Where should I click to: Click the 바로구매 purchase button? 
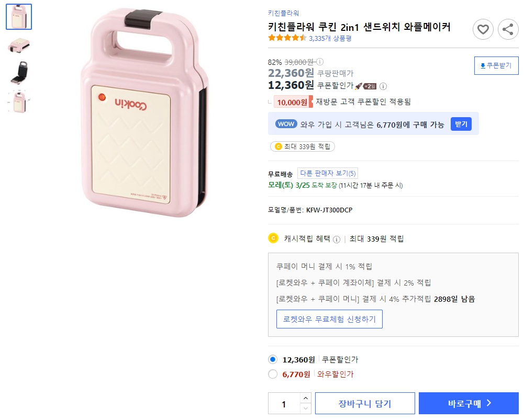pyautogui.click(x=468, y=403)
